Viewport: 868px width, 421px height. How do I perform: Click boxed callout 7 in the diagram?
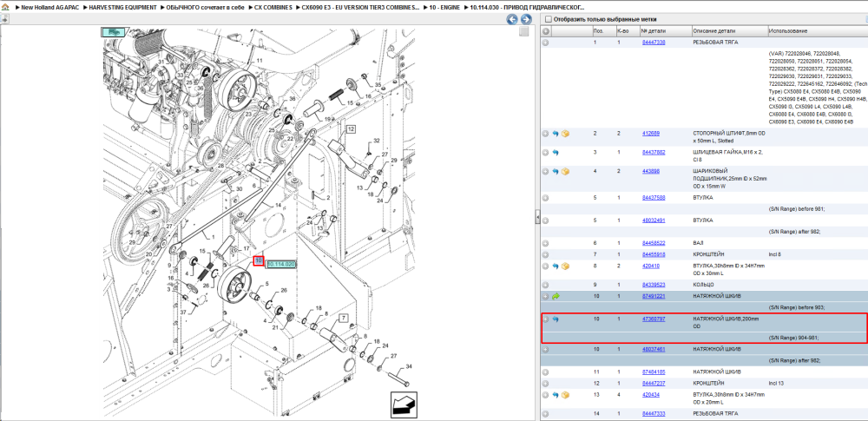click(343, 318)
